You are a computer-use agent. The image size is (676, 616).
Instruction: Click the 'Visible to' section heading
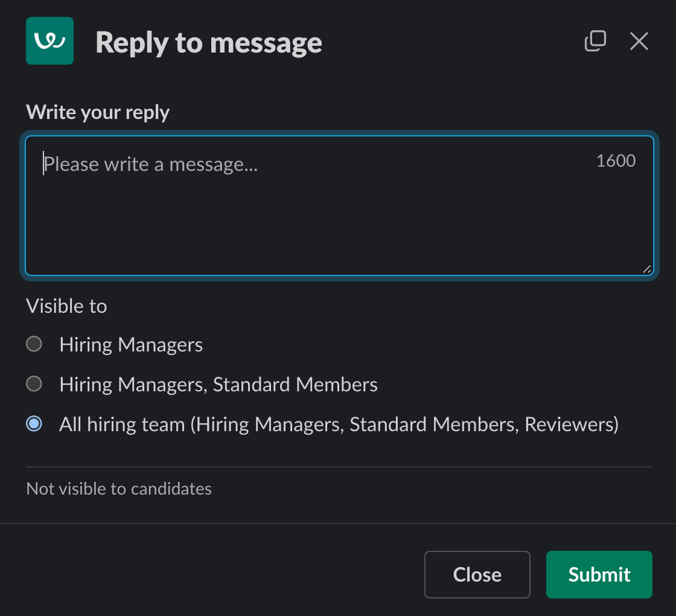[66, 306]
